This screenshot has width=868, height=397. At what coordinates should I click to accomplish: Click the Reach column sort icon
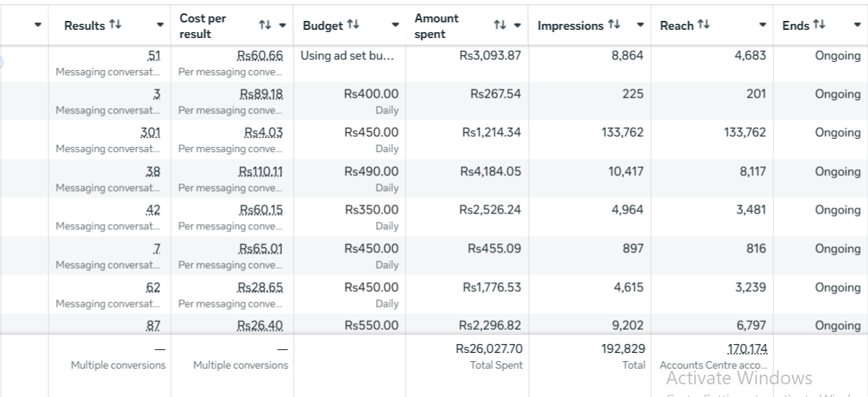pyautogui.click(x=702, y=25)
